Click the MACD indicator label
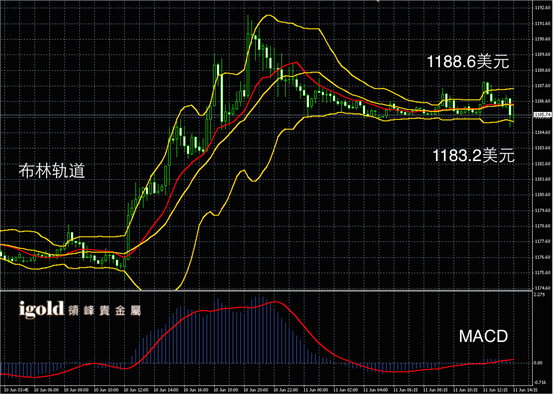The height and width of the screenshot is (394, 553). click(x=483, y=336)
